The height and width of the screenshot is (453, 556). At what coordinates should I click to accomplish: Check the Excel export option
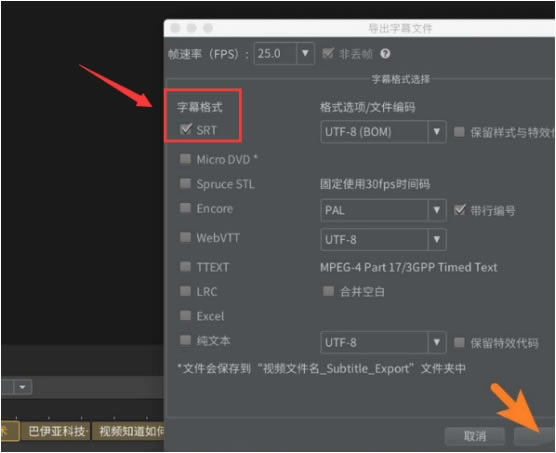pyautogui.click(x=185, y=315)
